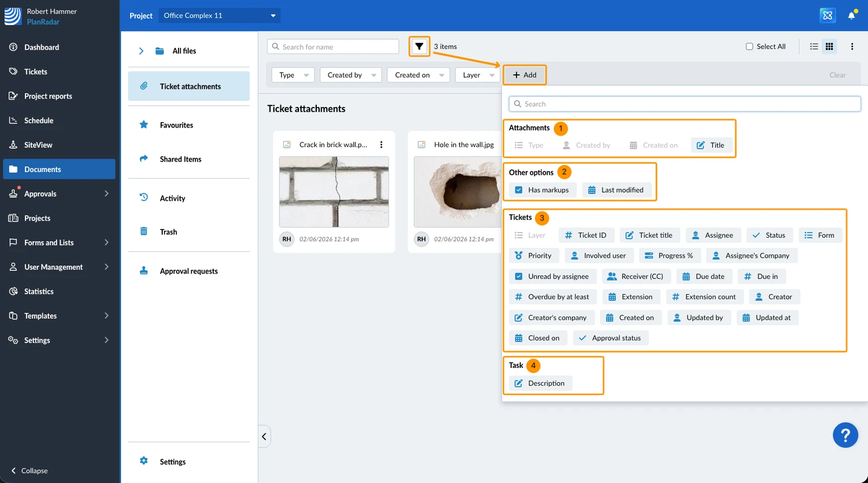Screen dimensions: 868x483
Task: Add the Priority filter option
Action: point(534,256)
